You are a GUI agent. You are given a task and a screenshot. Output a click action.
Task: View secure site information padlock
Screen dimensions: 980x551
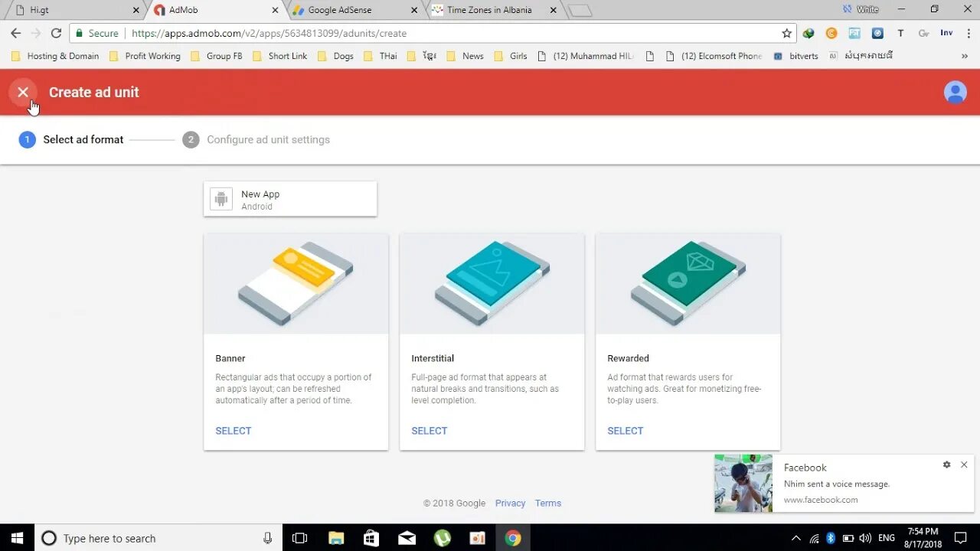pyautogui.click(x=79, y=33)
